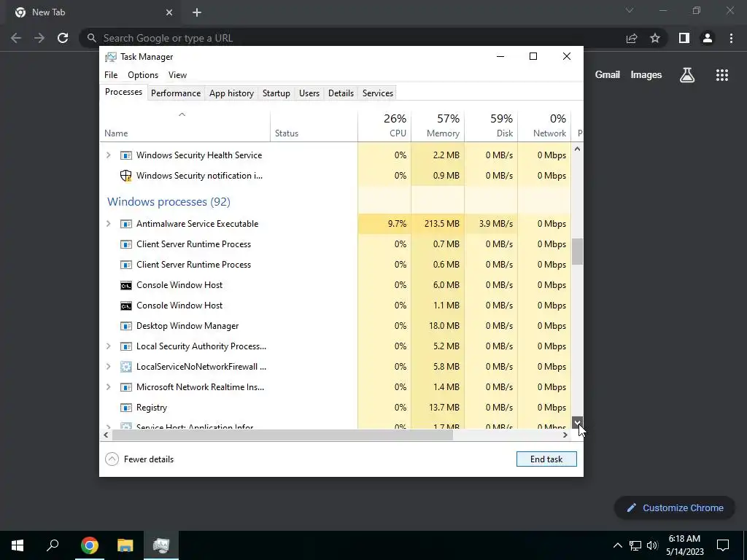Switch to the Details tab

(341, 93)
